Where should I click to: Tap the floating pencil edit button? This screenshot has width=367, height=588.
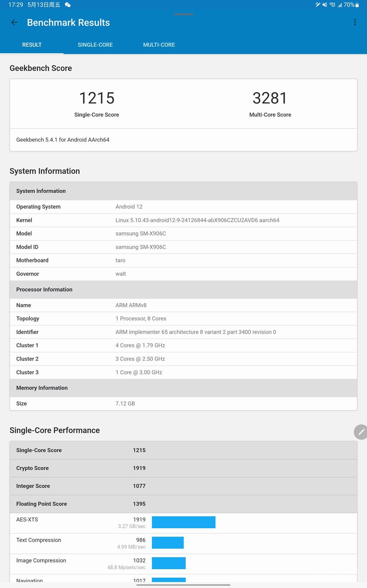[x=361, y=432]
